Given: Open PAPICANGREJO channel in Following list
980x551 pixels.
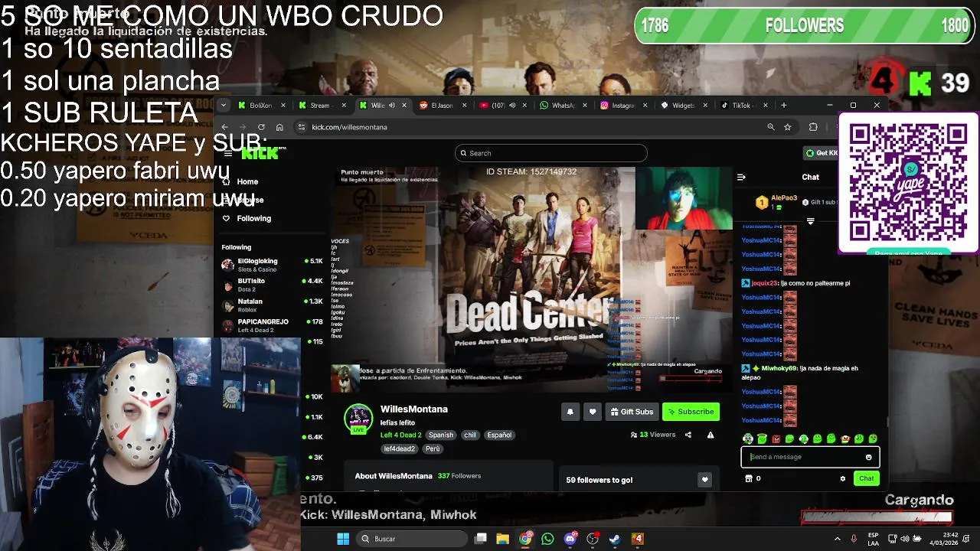Looking at the screenshot, I should tap(273, 325).
